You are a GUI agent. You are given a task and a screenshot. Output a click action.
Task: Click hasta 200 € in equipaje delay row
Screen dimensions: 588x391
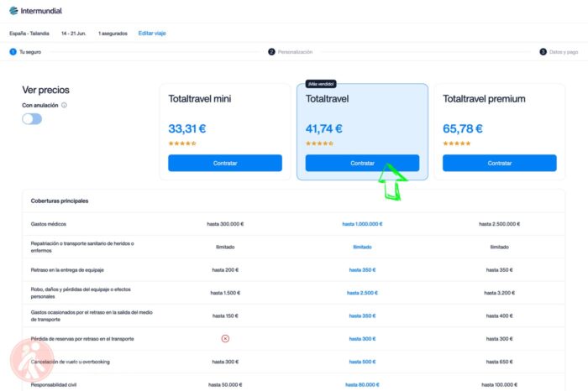pyautogui.click(x=225, y=270)
